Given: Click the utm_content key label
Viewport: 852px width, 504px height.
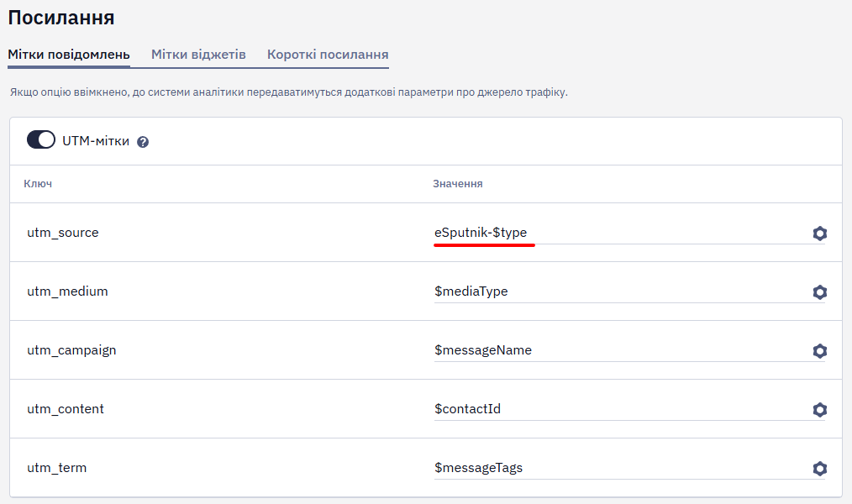Looking at the screenshot, I should [x=66, y=408].
